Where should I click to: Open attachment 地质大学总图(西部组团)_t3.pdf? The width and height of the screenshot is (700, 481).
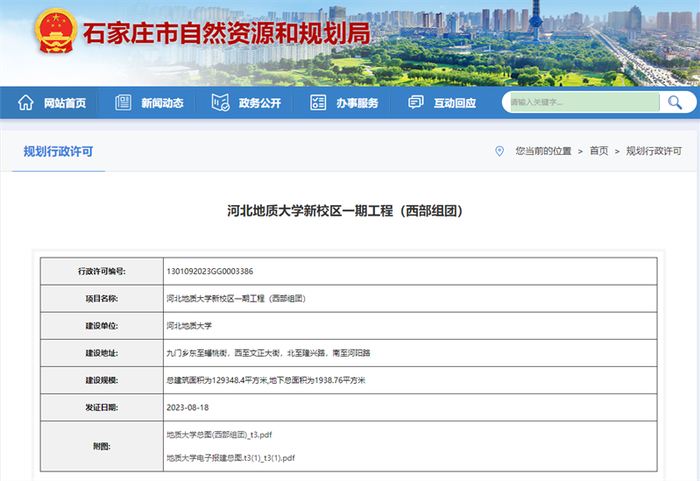pos(219,435)
